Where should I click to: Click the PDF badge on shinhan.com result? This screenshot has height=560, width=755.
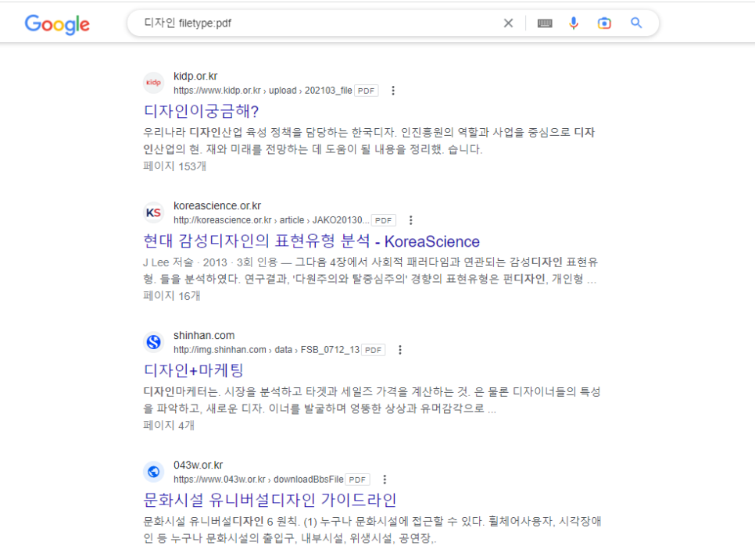click(374, 350)
